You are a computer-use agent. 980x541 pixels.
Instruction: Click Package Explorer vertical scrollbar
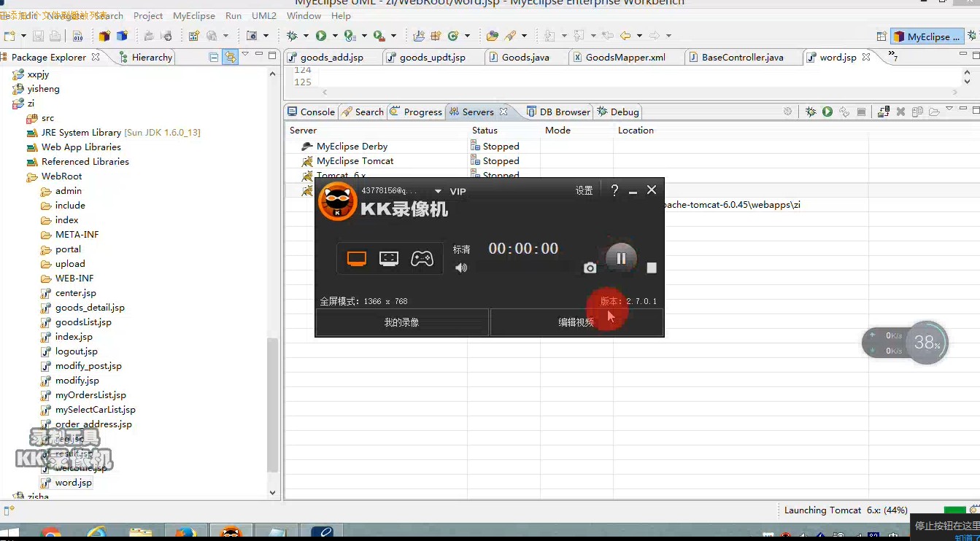coord(273,405)
